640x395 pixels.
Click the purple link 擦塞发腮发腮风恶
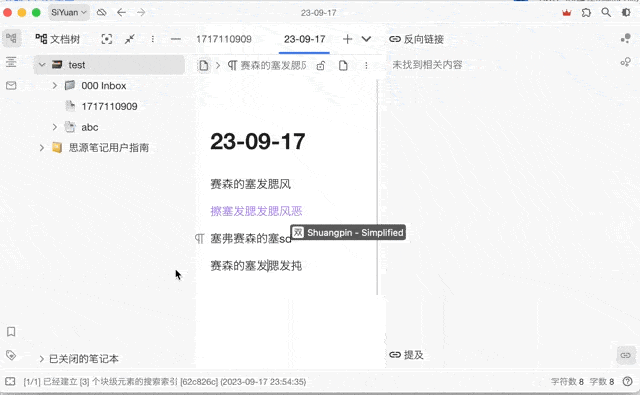tap(256, 211)
